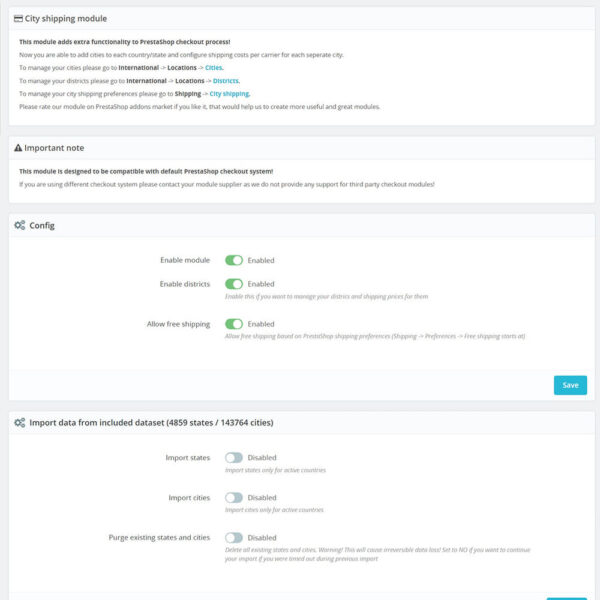Follow the Districts link
Screen dimensions: 600x600
coord(225,80)
